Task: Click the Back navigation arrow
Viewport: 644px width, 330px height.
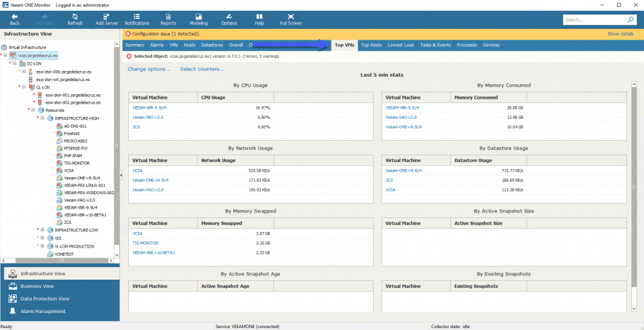Action: tap(14, 16)
